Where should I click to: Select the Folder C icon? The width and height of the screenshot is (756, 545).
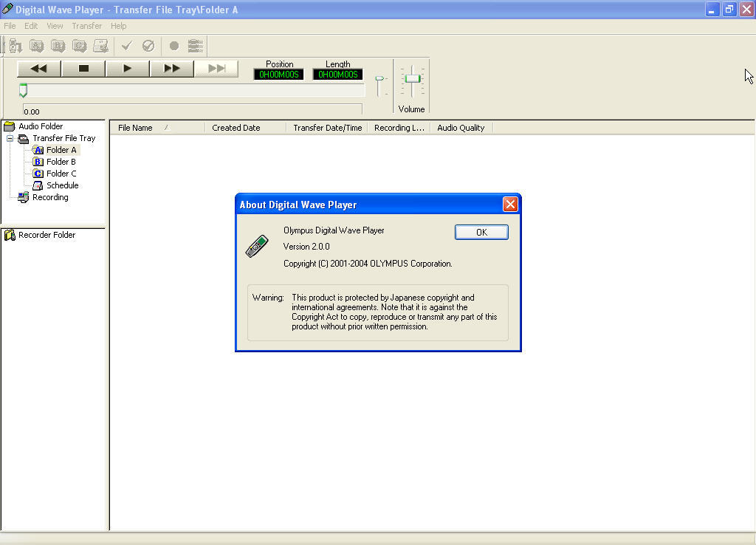pyautogui.click(x=38, y=174)
